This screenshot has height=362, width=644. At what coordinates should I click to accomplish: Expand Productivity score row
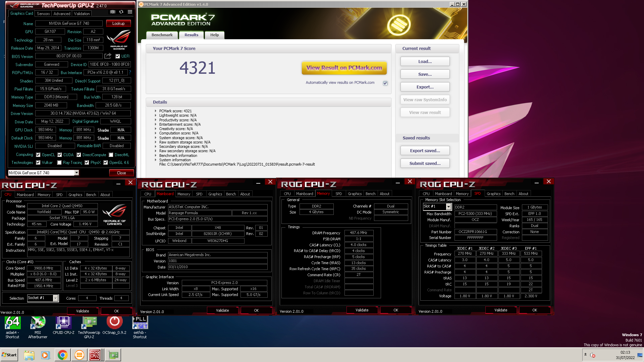click(155, 120)
